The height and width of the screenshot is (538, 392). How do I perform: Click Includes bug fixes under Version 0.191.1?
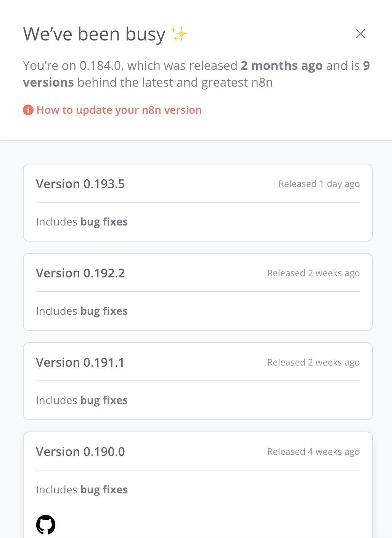82,400
